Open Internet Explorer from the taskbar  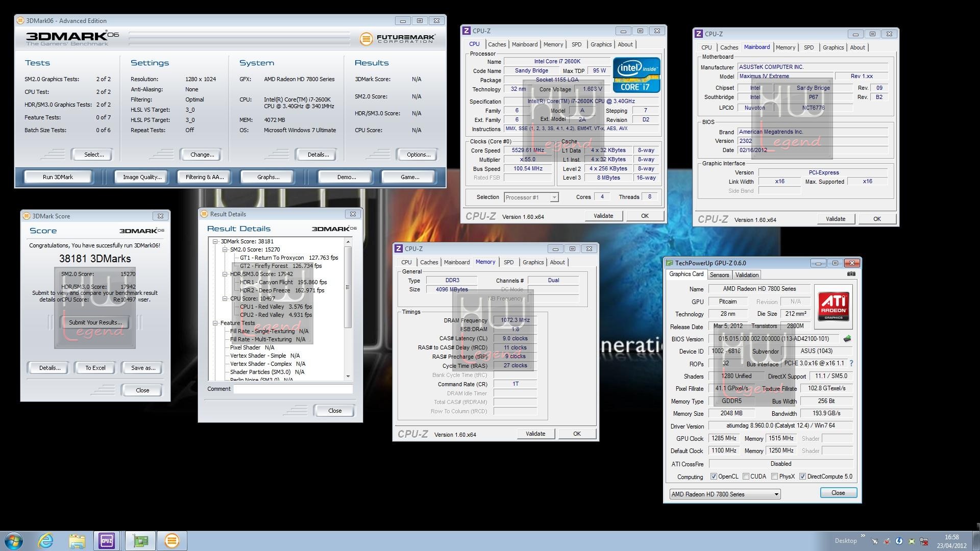(46, 541)
